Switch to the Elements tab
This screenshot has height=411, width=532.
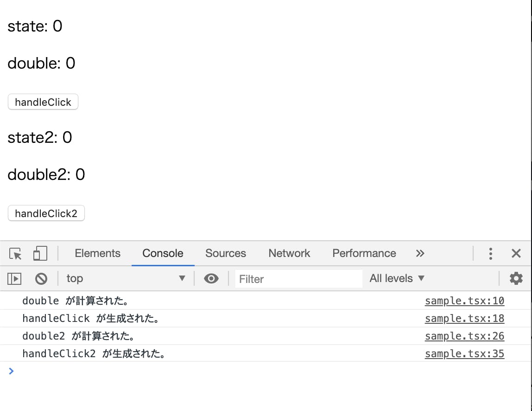pos(97,253)
